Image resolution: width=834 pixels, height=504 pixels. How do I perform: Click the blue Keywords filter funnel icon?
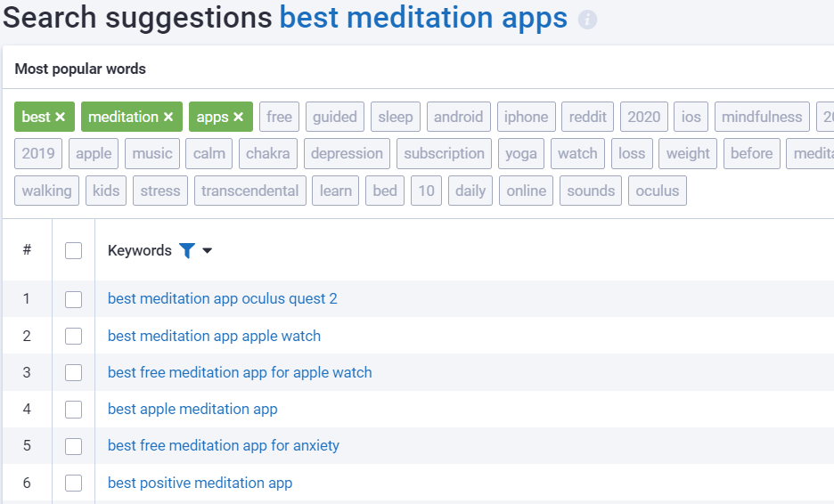(186, 251)
